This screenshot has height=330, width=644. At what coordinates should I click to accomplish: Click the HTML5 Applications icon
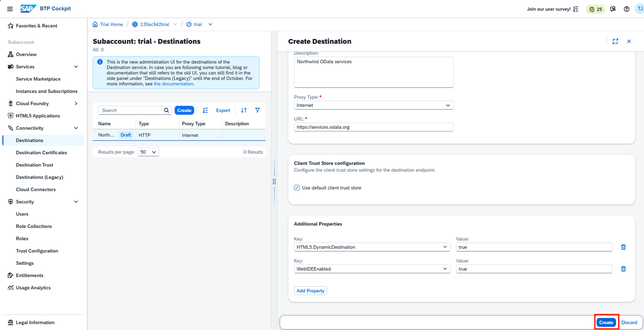pos(10,116)
